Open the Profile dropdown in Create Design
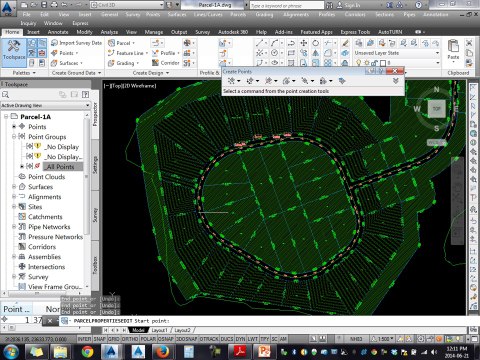Viewport: 480px width, 360px height. [x=166, y=53]
